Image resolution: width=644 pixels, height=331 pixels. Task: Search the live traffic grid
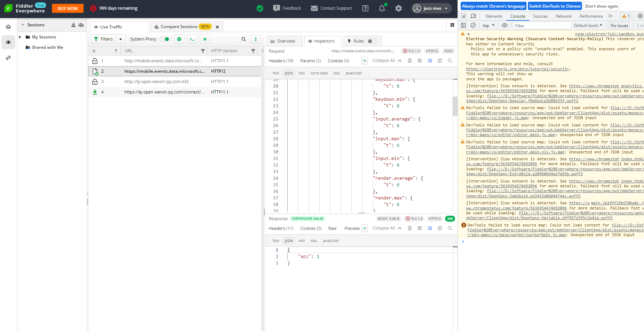click(x=244, y=39)
